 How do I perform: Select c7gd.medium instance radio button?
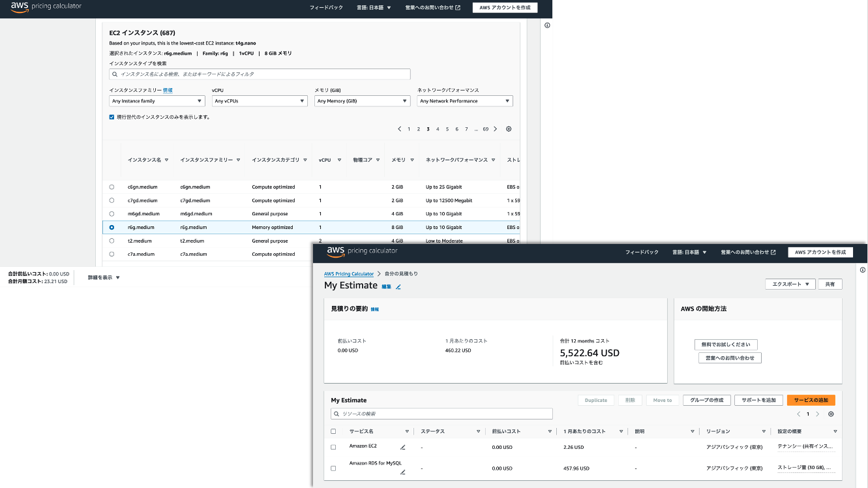(x=112, y=200)
